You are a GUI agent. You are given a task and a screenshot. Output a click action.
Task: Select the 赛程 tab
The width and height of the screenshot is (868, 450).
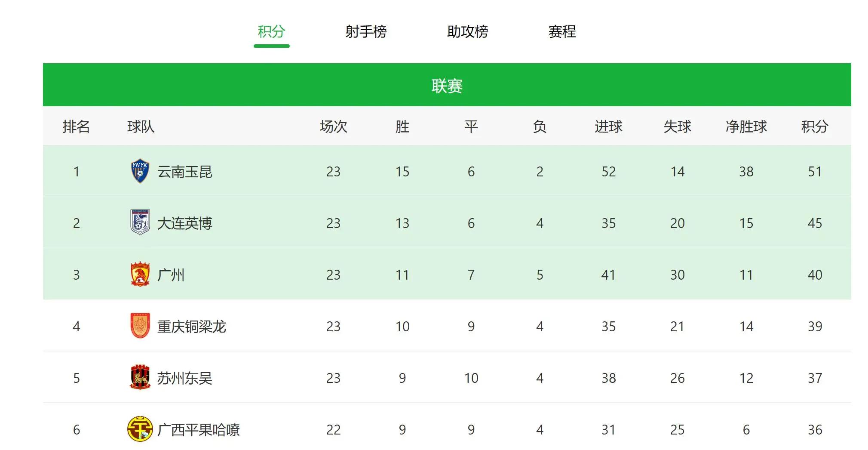tap(562, 31)
